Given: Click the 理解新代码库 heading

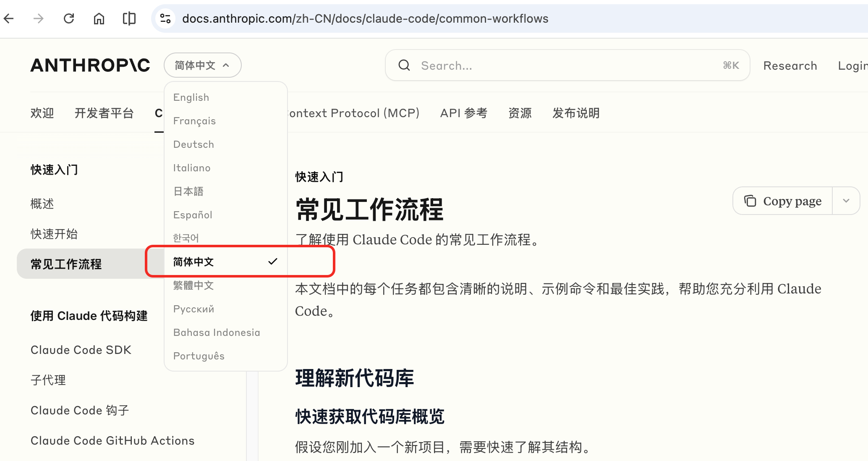Looking at the screenshot, I should coord(355,378).
